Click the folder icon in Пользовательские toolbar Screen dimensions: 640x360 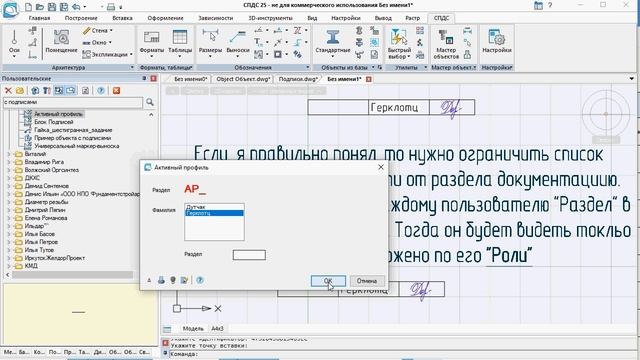coord(19,91)
